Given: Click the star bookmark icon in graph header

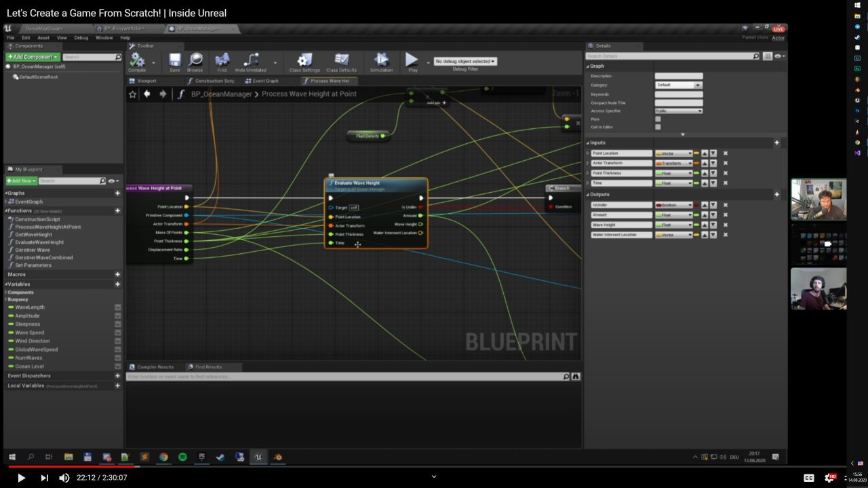Looking at the screenshot, I should pyautogui.click(x=133, y=94).
